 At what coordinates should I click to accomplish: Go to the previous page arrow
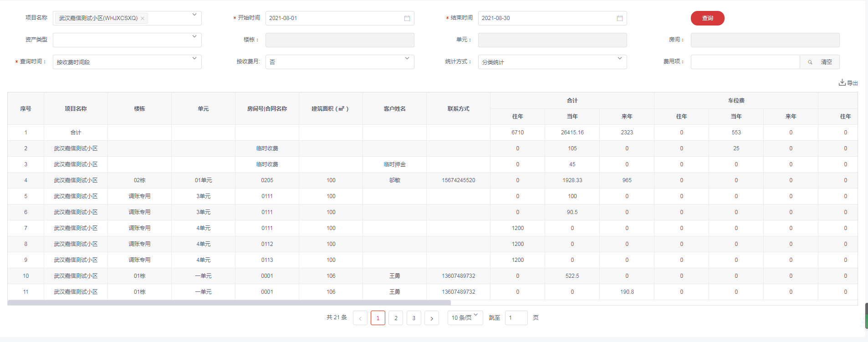coord(360,318)
